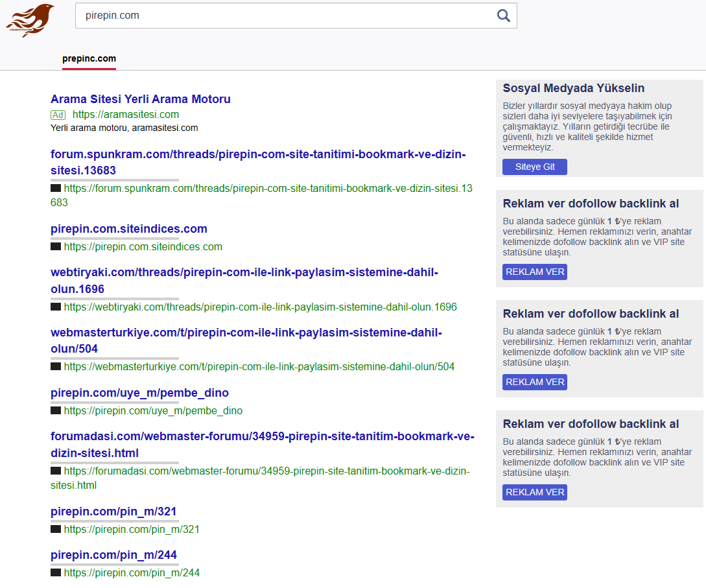706x588 pixels.
Task: Click the bird logo of the search site
Action: pos(30,20)
